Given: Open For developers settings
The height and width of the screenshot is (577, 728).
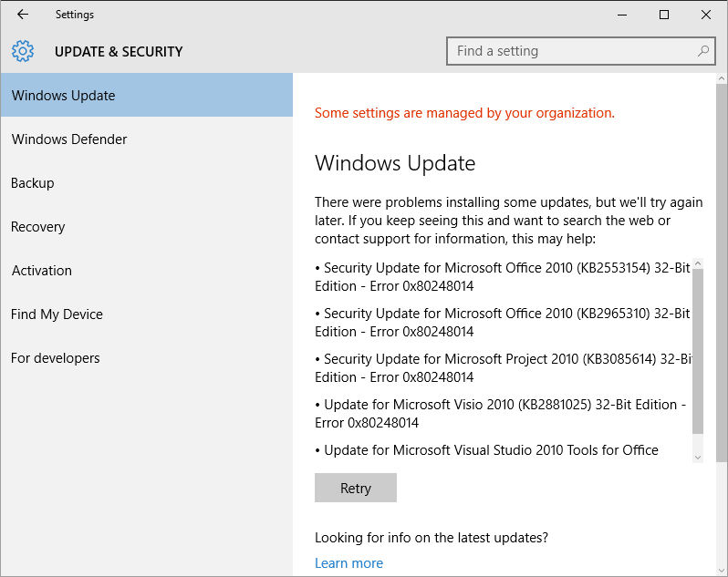Looking at the screenshot, I should [x=147, y=358].
